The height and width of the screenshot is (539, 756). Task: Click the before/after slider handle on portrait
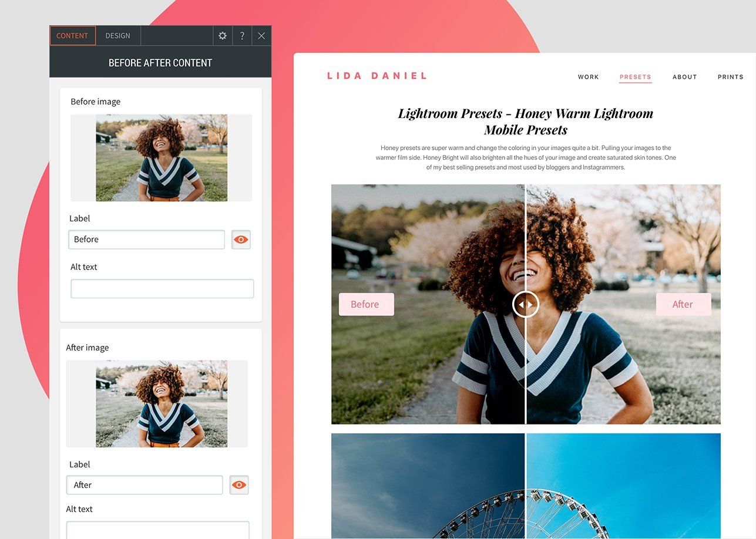pyautogui.click(x=526, y=304)
